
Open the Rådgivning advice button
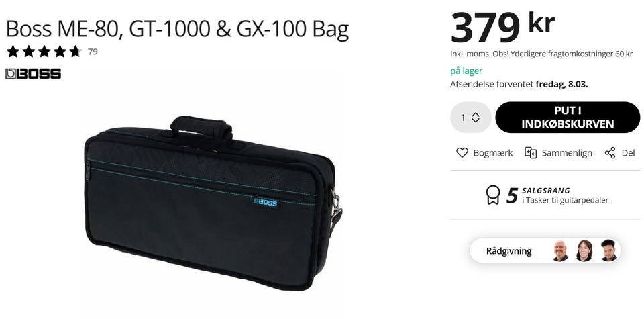(545, 250)
